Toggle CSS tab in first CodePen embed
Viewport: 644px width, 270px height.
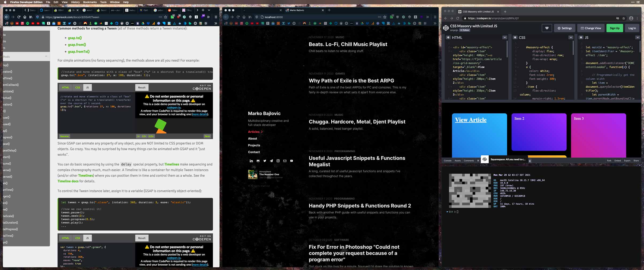point(78,87)
